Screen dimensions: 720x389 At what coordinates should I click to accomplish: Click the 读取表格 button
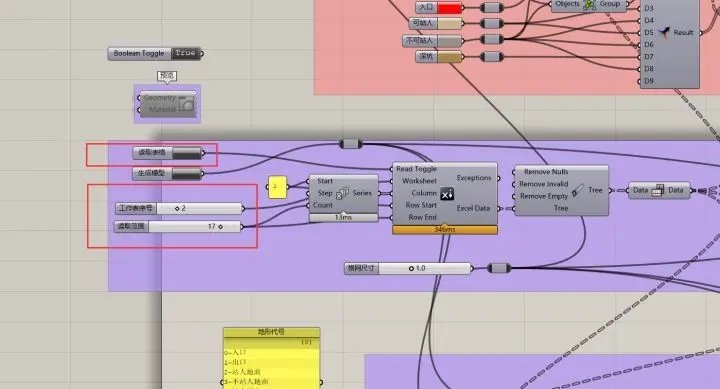coord(186,153)
